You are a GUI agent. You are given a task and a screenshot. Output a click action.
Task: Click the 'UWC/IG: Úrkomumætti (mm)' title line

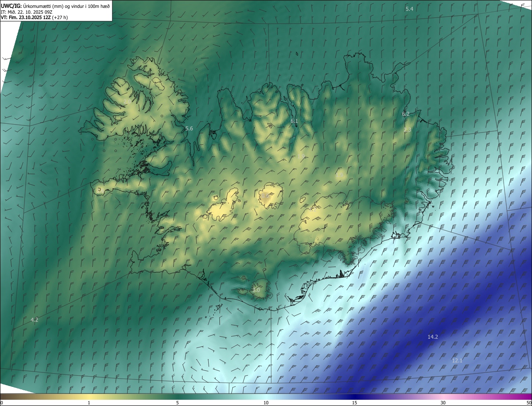point(56,6)
